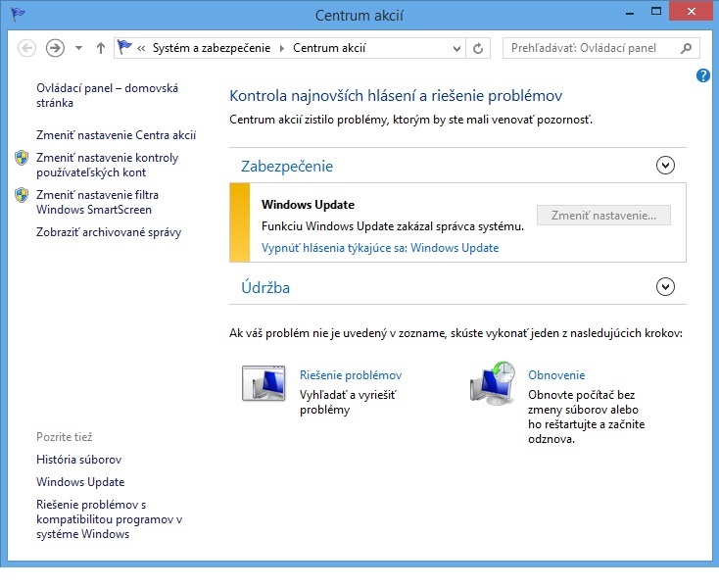This screenshot has height=588, width=719.
Task: Open the address bar history dropdown
Action: tap(457, 48)
